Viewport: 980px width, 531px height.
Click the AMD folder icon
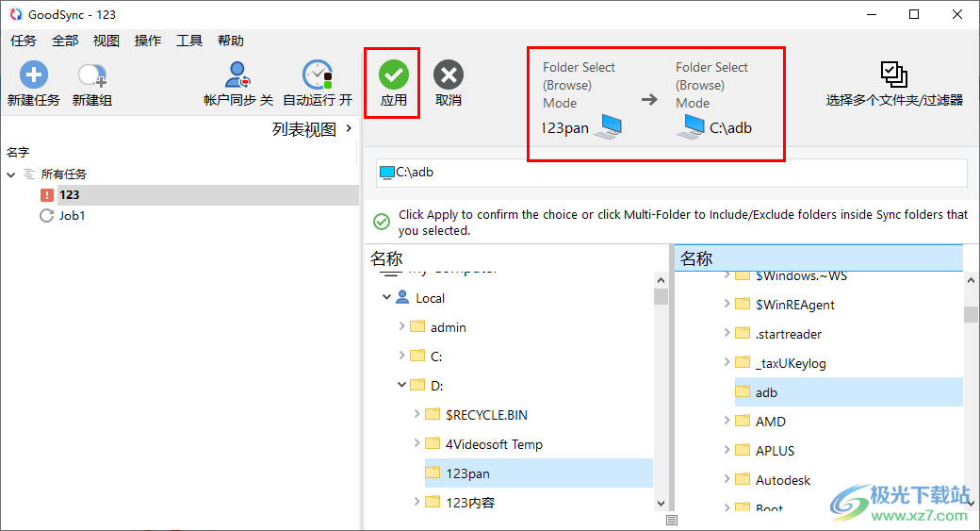743,421
